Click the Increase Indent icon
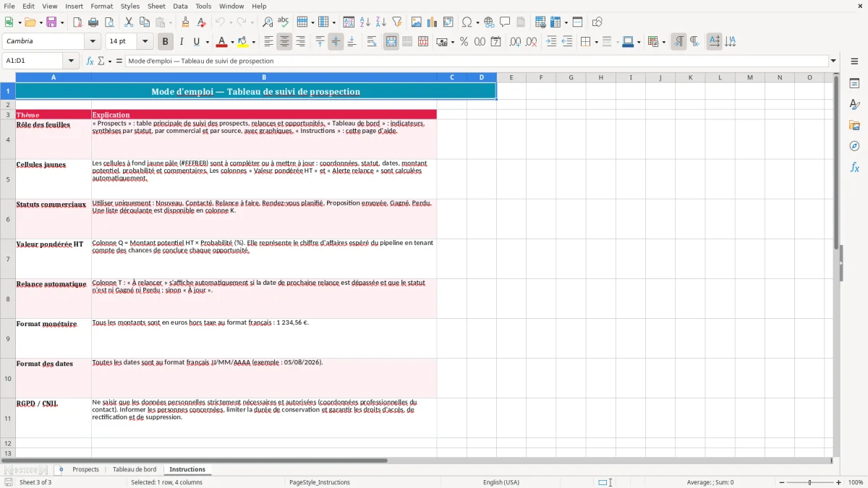 click(551, 42)
